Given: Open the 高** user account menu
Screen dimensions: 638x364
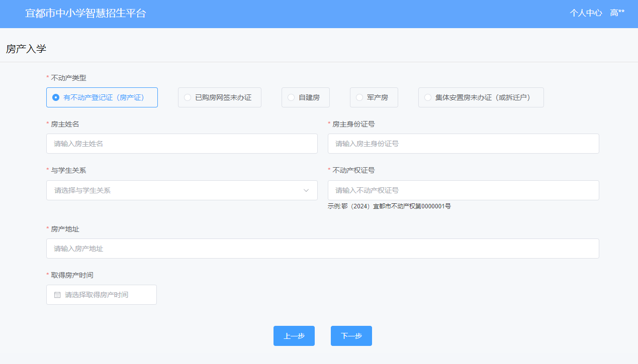Looking at the screenshot, I should coord(617,13).
